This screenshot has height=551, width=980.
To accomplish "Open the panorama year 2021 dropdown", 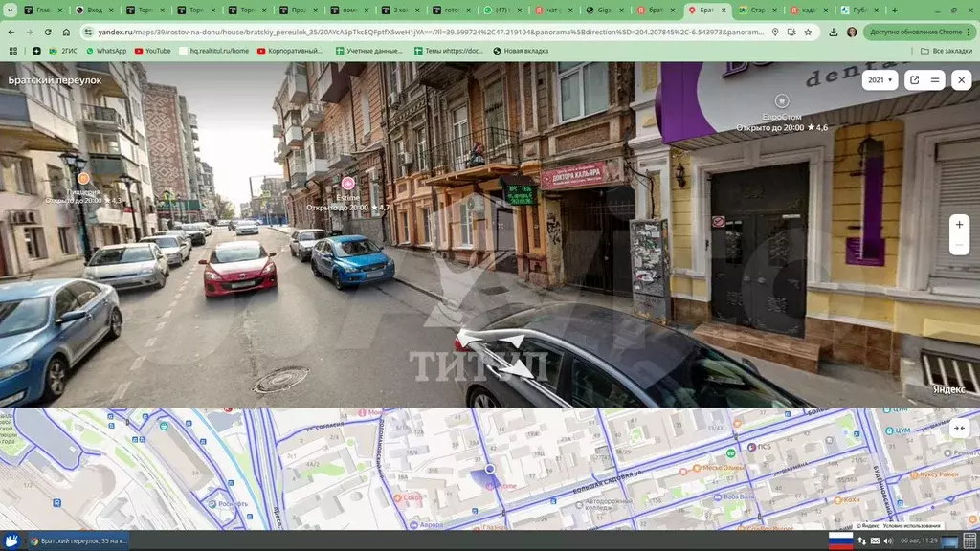I will [x=880, y=80].
